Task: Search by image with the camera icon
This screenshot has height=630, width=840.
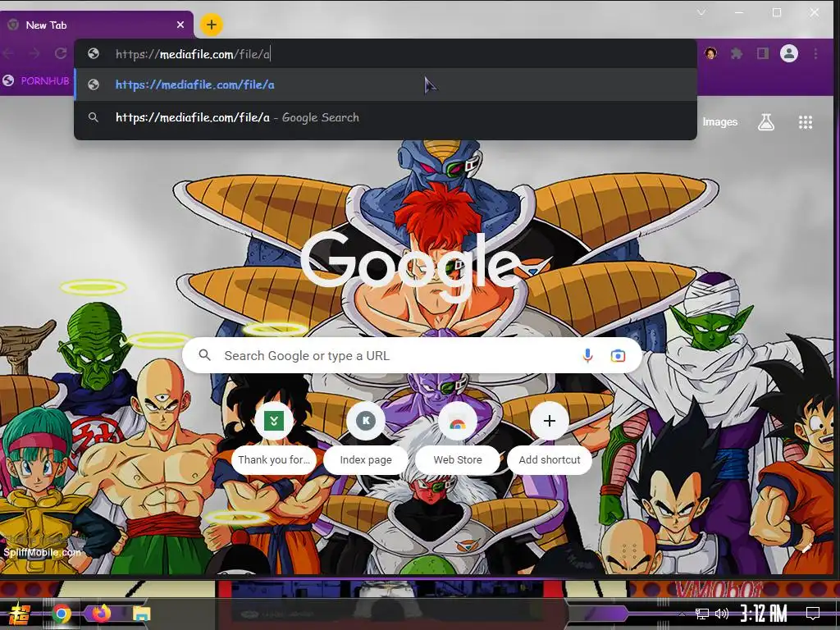Action: click(618, 356)
